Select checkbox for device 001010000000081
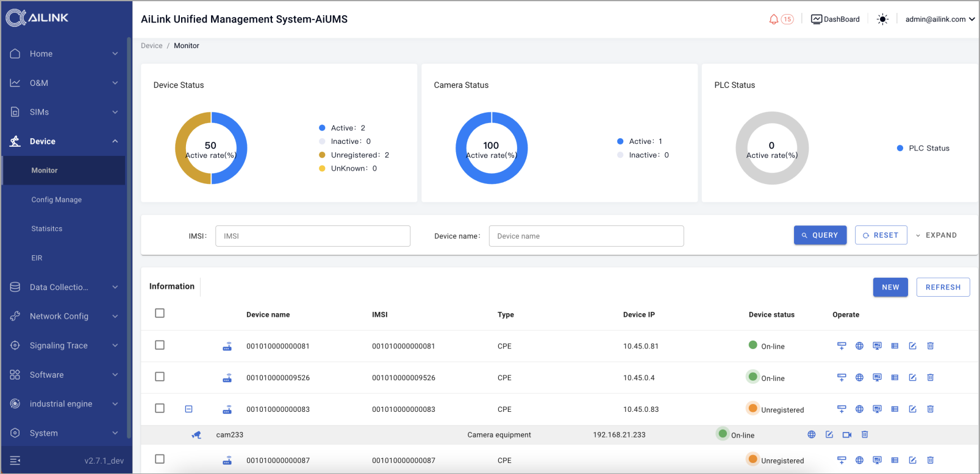The width and height of the screenshot is (980, 474). (160, 345)
